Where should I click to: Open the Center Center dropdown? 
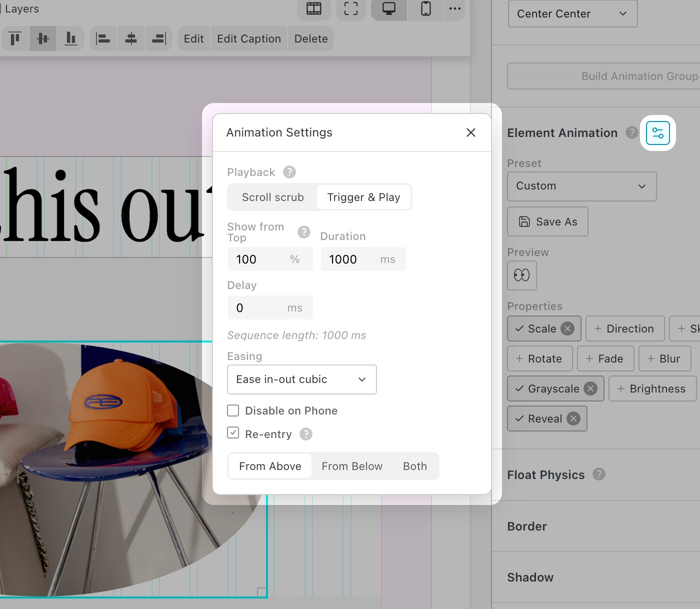[573, 13]
